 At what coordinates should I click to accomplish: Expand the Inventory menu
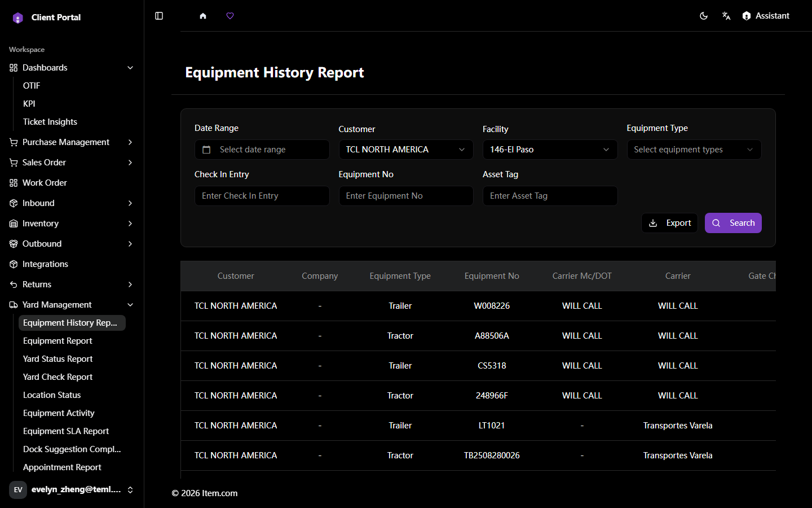(x=72, y=224)
